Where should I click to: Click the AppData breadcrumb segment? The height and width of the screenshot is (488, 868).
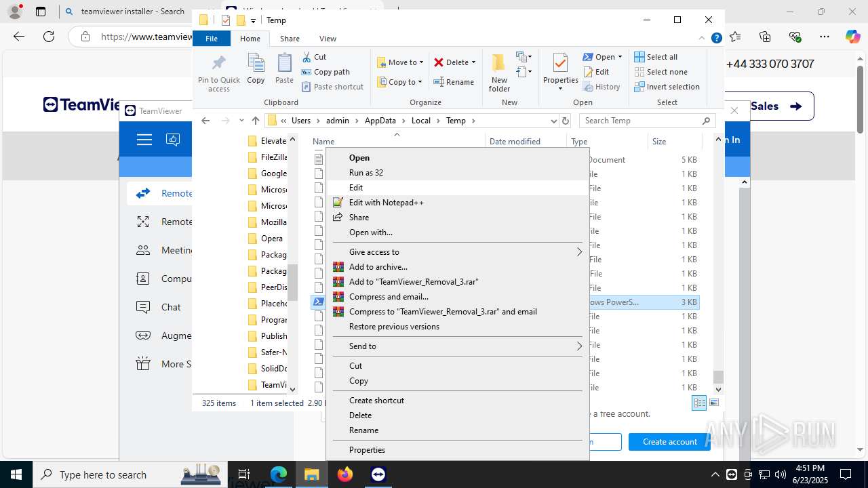[x=380, y=121]
